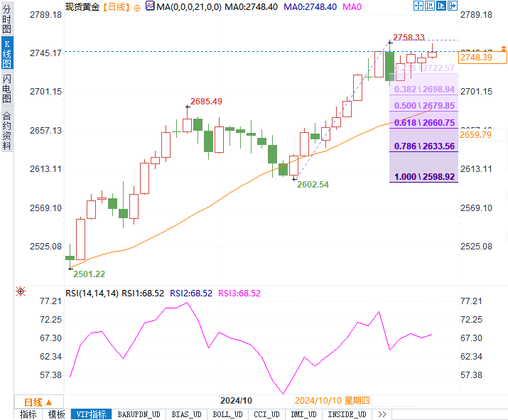Apply the BOLL_UD indicator
Viewport: 508px width, 420px height.
pyautogui.click(x=227, y=414)
